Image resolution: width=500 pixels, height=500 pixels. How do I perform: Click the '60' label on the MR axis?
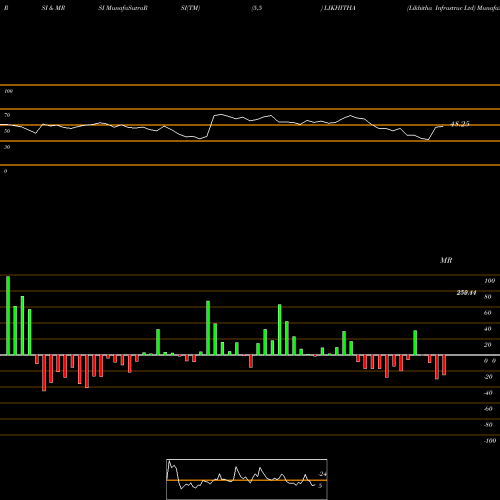tap(488, 313)
